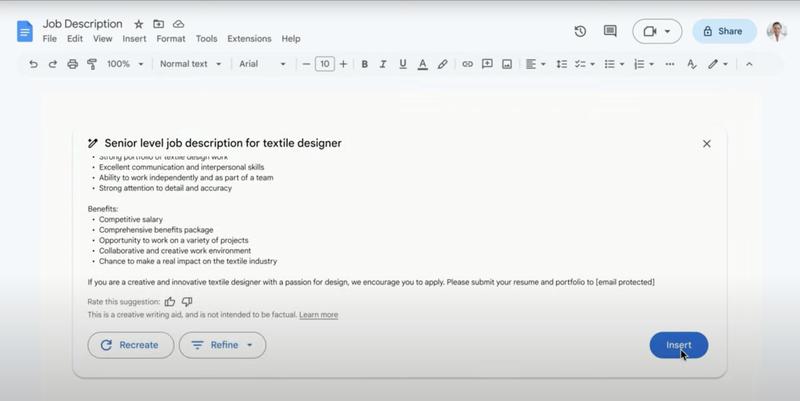Screen dimensions: 800x401
Task: Expand the Arial font dropdown
Action: coord(262,64)
